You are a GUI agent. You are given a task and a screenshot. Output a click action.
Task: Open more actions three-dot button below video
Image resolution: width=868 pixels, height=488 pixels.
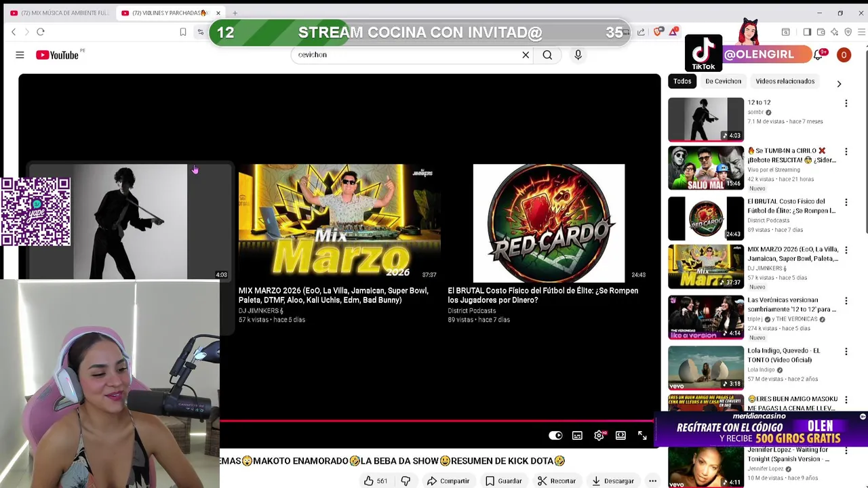coord(652,481)
